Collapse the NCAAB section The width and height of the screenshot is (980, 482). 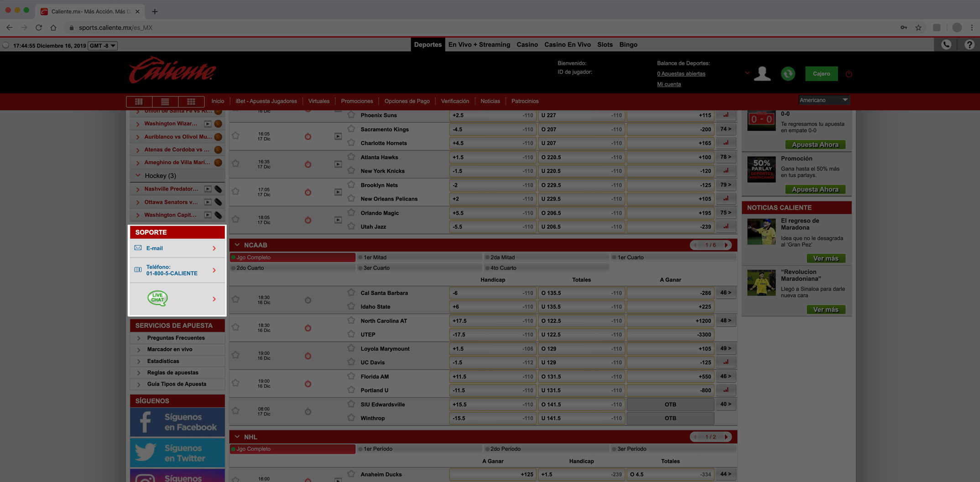pyautogui.click(x=237, y=245)
